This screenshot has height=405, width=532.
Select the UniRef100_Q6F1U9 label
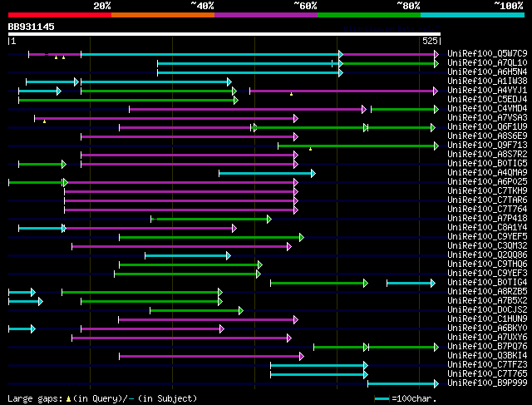(x=487, y=127)
